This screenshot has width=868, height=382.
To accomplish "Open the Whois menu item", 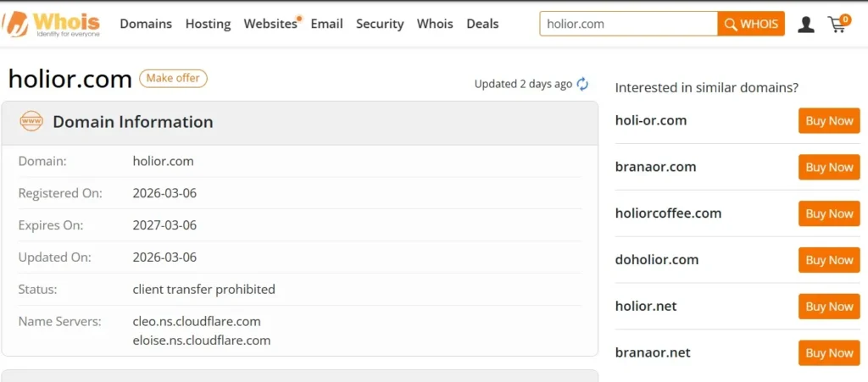I will (435, 24).
